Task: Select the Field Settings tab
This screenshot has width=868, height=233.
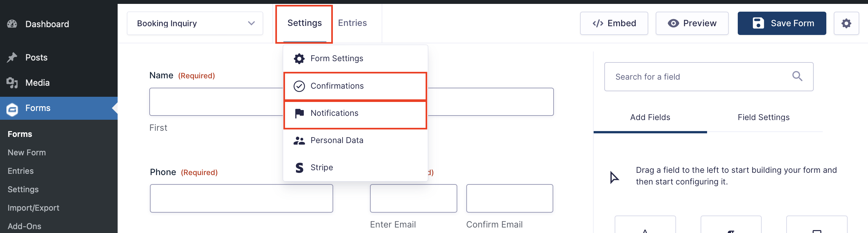Action: point(763,117)
